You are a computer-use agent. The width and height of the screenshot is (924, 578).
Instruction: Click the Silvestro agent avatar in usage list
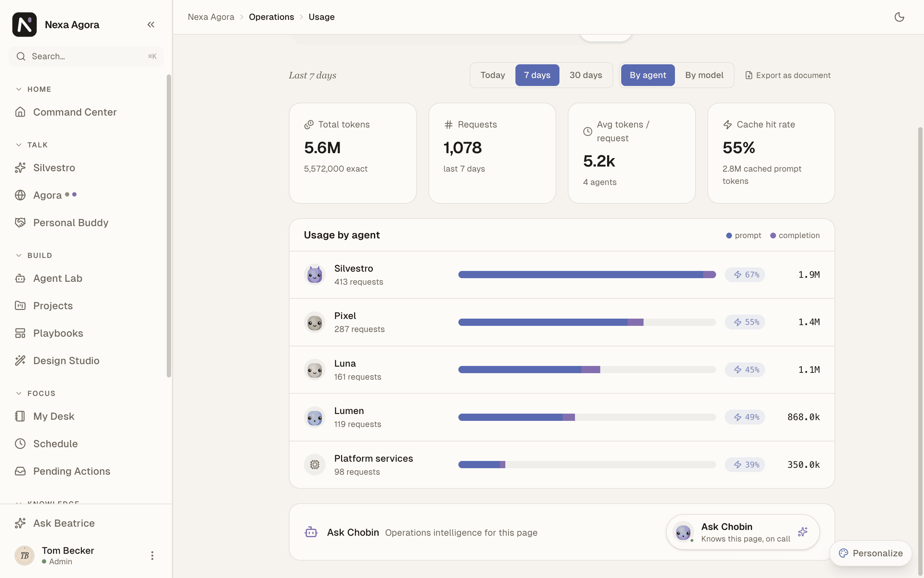(x=315, y=275)
